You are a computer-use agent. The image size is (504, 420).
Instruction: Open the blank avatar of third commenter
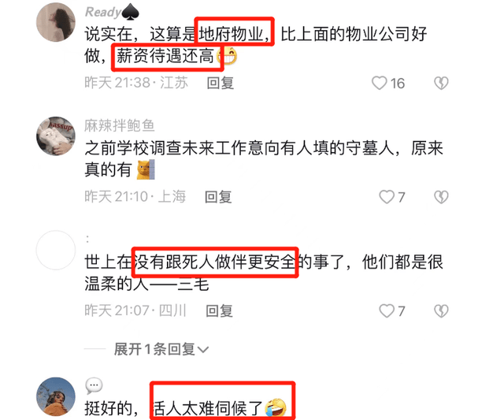click(56, 250)
